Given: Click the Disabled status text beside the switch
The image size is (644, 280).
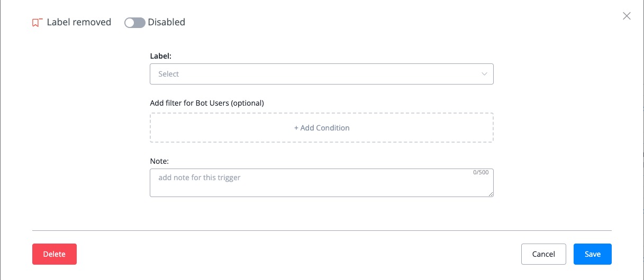Looking at the screenshot, I should (x=166, y=22).
